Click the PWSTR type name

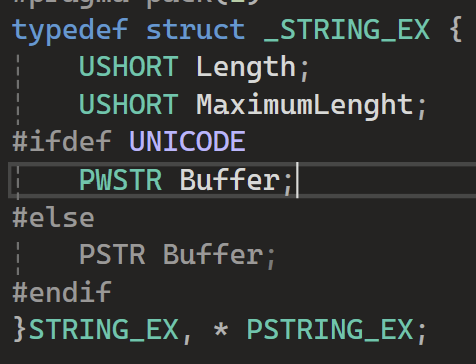(120, 180)
